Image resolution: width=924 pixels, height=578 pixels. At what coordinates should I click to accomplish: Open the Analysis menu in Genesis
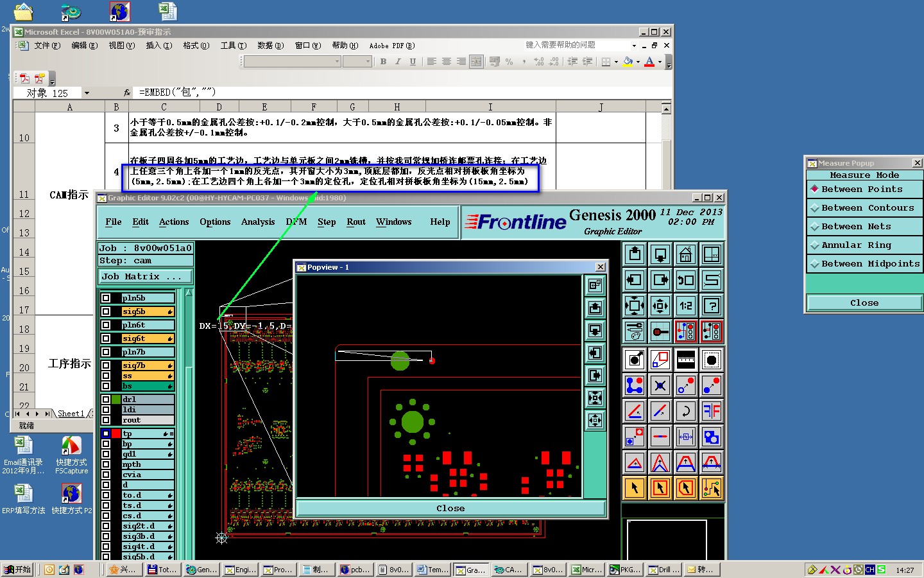click(x=258, y=222)
